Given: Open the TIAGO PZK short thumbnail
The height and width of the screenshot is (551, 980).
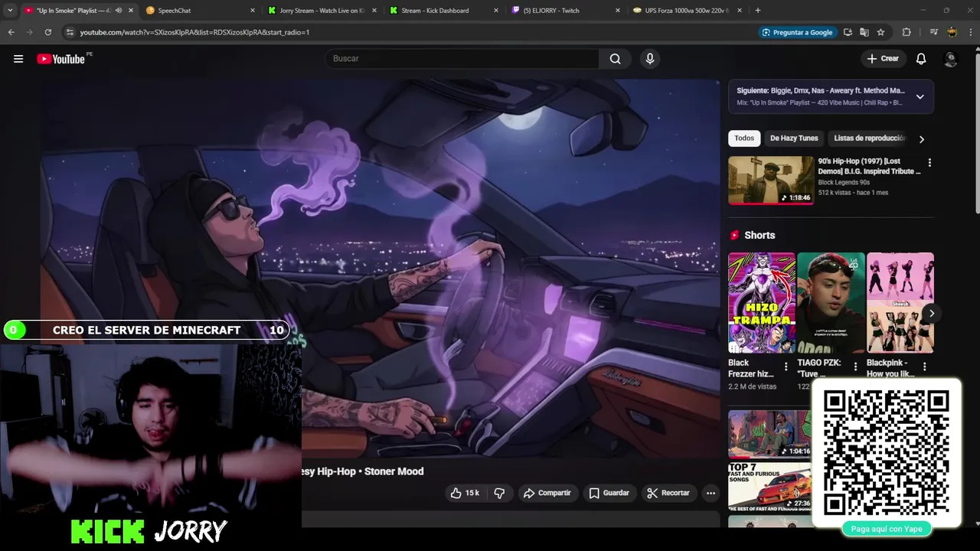Looking at the screenshot, I should [x=831, y=302].
